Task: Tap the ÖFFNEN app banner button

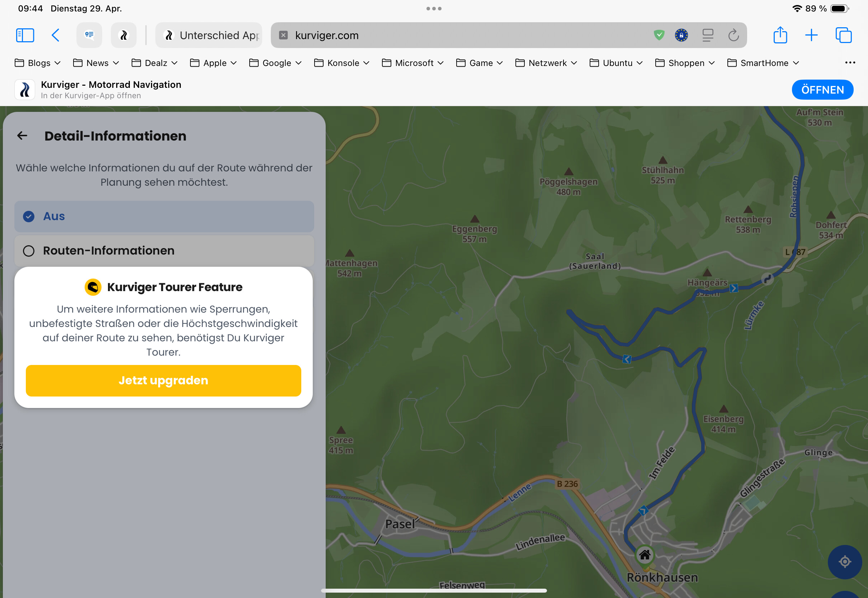Action: tap(822, 90)
